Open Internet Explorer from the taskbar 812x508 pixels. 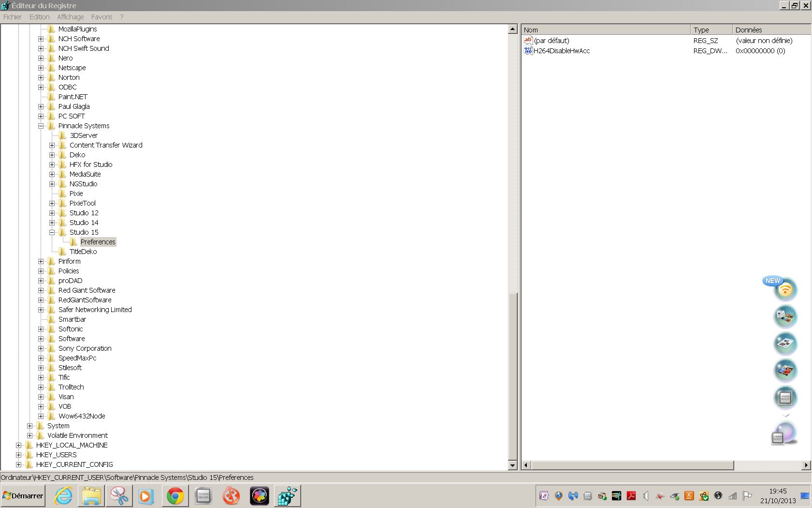[63, 496]
